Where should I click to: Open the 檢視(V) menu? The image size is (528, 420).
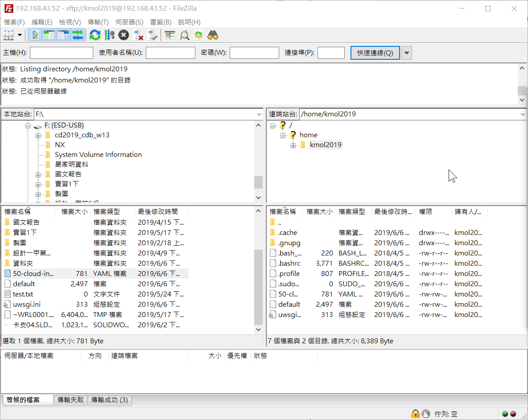(70, 22)
